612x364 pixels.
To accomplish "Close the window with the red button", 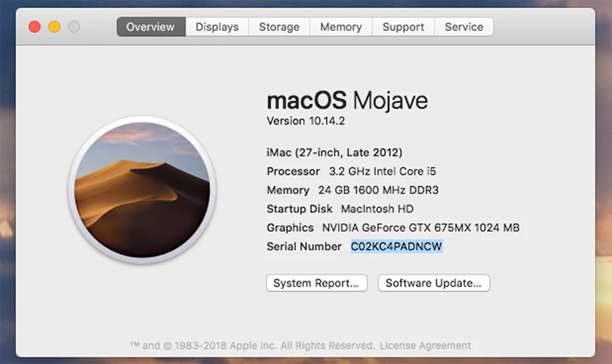I will coord(35,27).
